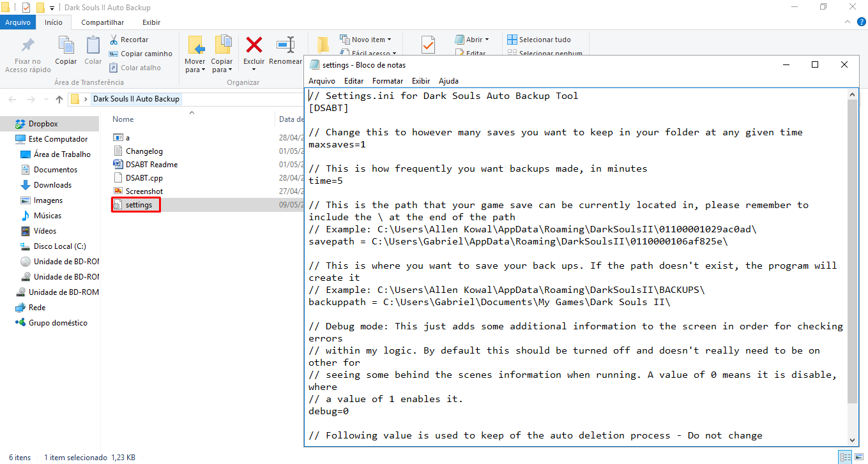Image resolution: width=868 pixels, height=464 pixels.
Task: Click the properties icon in the title bar toolbar
Action: 26,8
